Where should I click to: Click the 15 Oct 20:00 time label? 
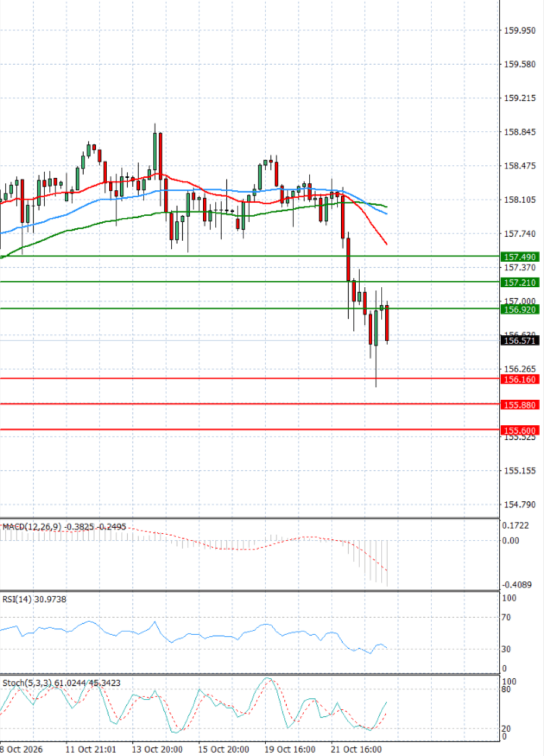(224, 749)
